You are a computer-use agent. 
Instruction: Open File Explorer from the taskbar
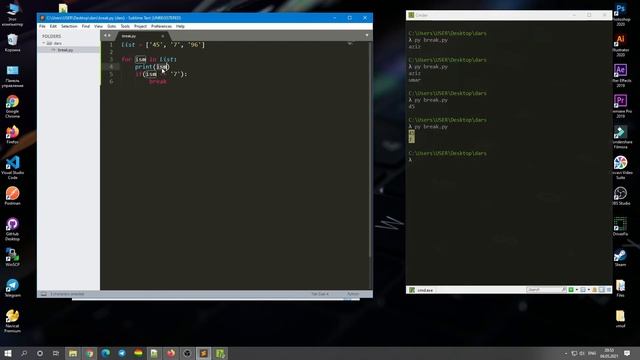pos(73,353)
